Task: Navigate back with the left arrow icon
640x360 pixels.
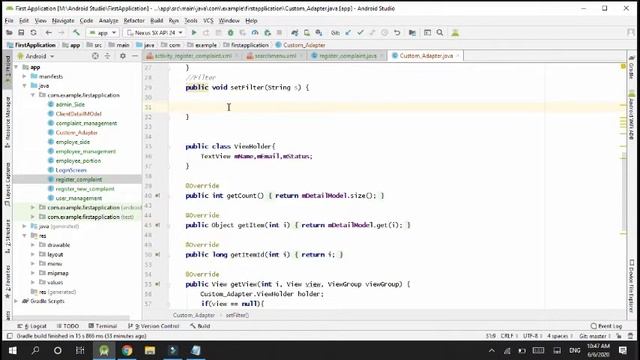Action: (x=49, y=33)
